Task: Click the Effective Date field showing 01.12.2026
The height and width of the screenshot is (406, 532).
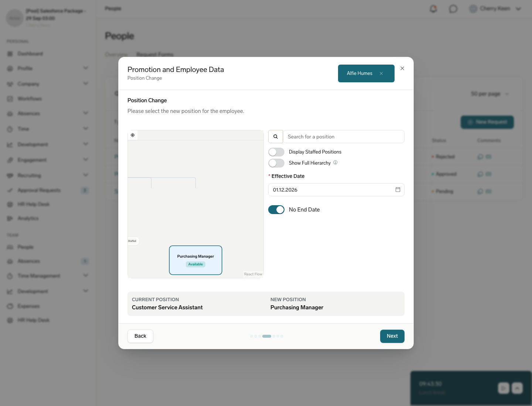Action: click(336, 190)
